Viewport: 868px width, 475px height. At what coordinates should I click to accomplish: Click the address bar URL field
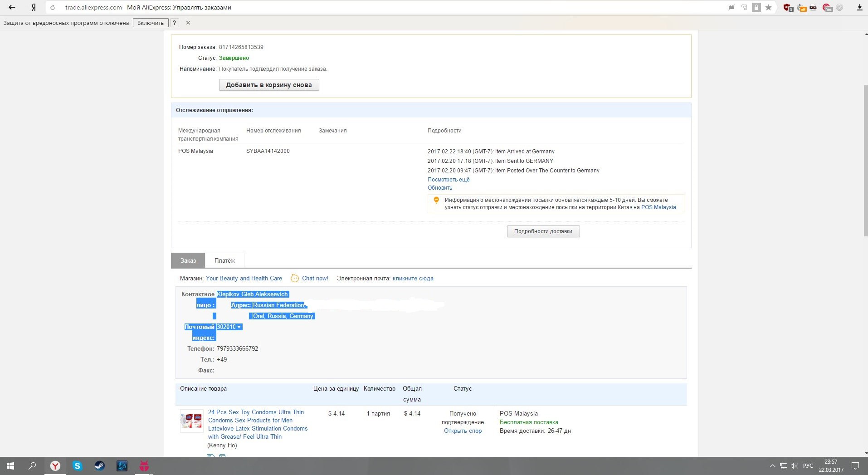click(x=390, y=7)
